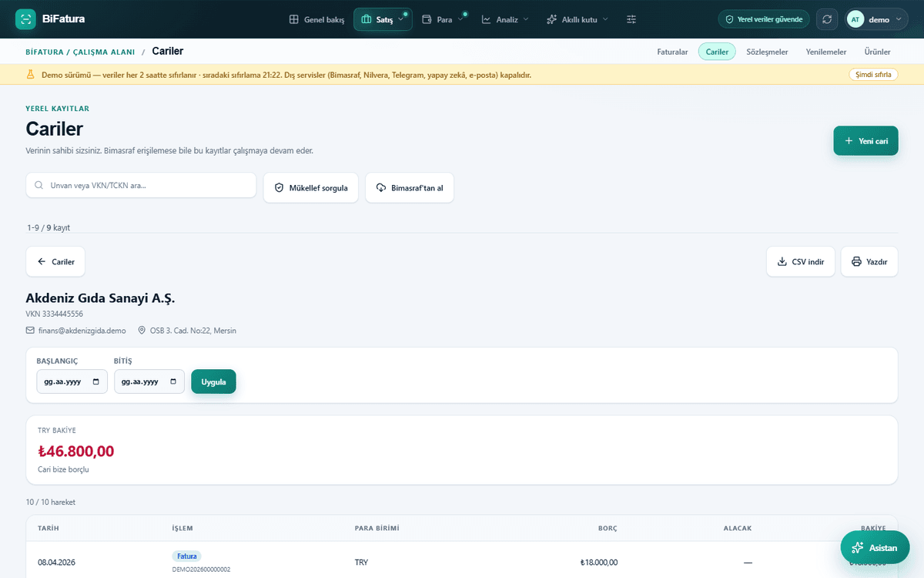Focus the Unvan veya VKN/TCKN search field
The width and height of the screenshot is (924, 578).
click(141, 185)
